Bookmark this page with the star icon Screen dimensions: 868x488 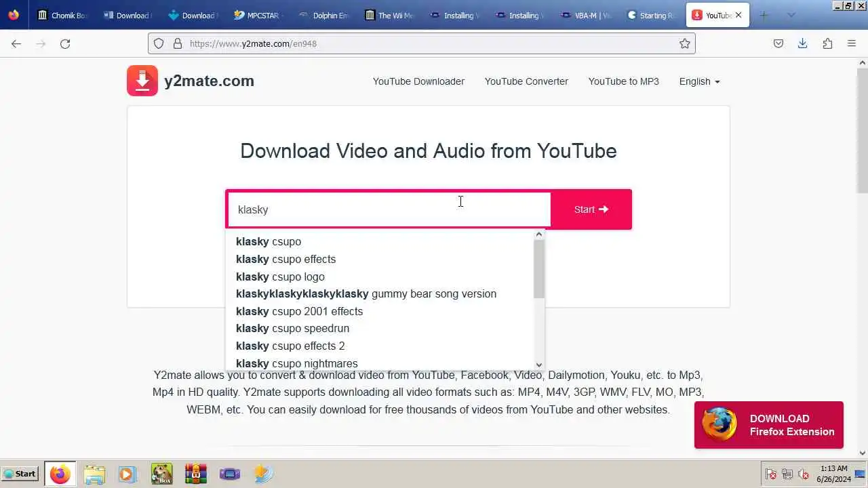[685, 43]
